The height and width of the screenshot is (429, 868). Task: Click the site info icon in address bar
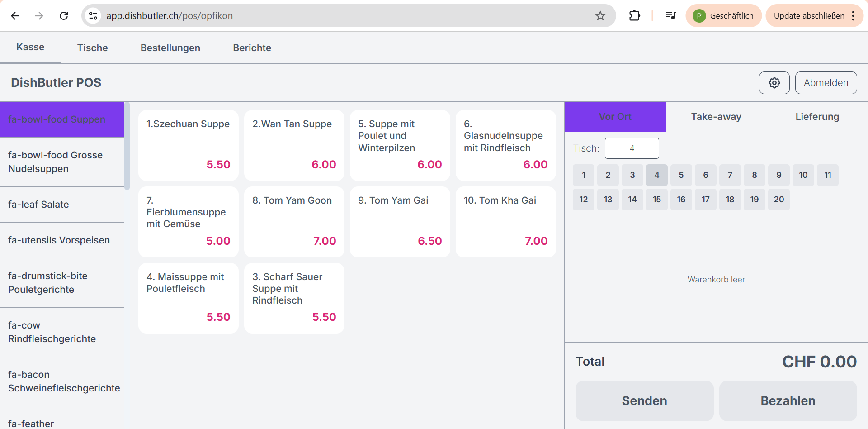(93, 16)
